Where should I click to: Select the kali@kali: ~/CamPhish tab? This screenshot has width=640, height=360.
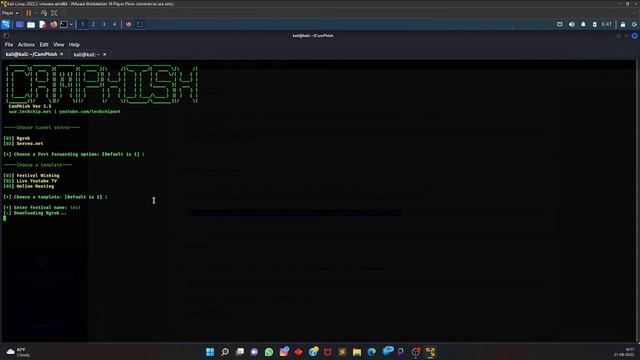point(31,54)
